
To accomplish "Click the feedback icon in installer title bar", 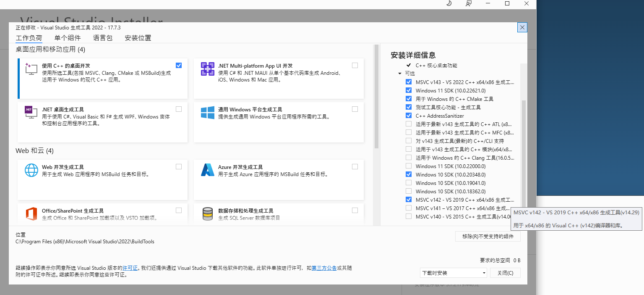I will pos(469,3).
